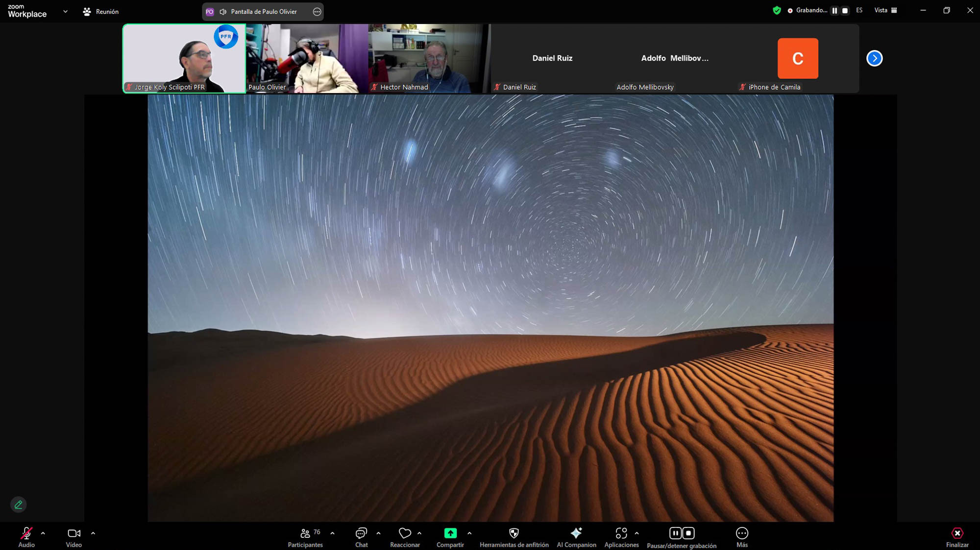The height and width of the screenshot is (550, 980).
Task: Expand video options arrow next to Video
Action: click(x=93, y=533)
